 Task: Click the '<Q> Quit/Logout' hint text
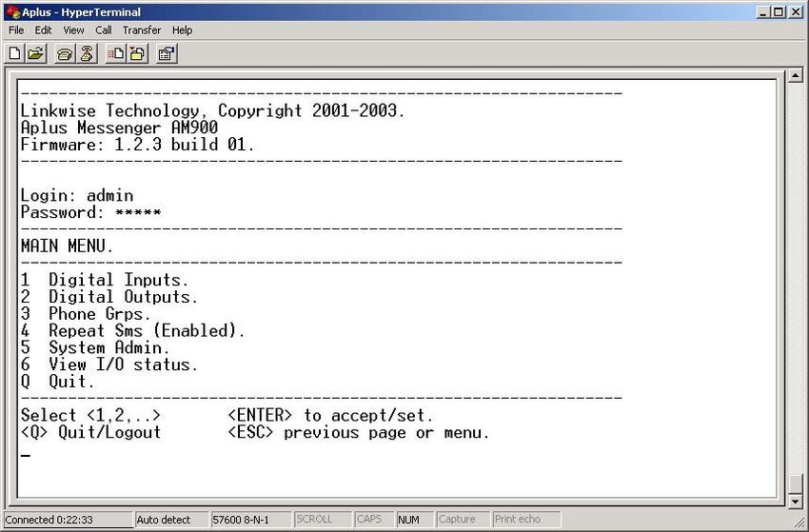click(x=90, y=432)
